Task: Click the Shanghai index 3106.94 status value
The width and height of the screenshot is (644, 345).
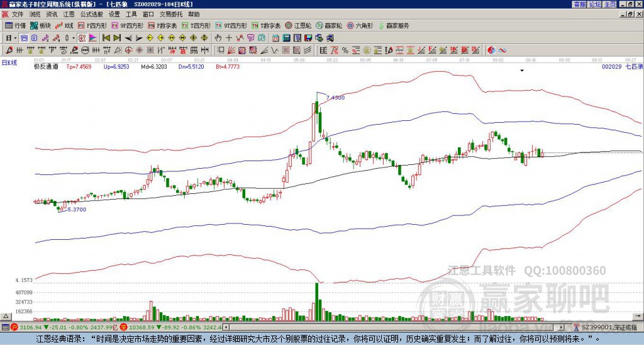Action: [x=30, y=327]
